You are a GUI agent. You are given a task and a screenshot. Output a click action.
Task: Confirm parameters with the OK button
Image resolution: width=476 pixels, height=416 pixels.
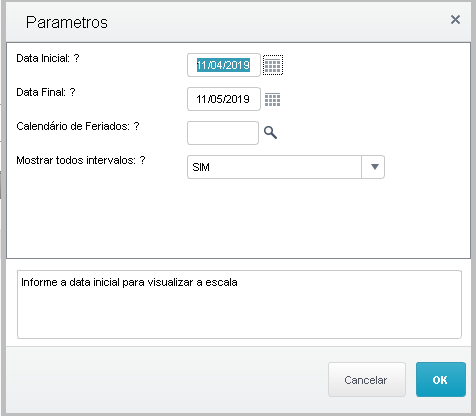pos(441,380)
